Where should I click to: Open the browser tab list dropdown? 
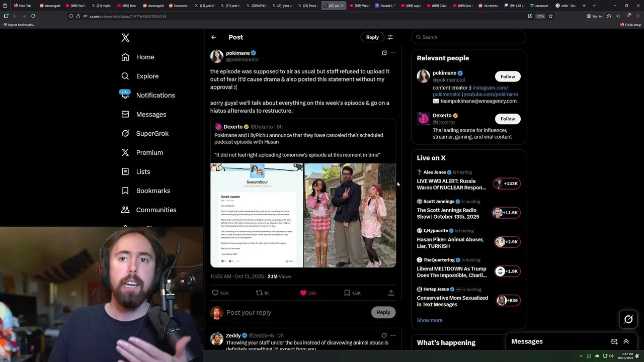click(594, 6)
